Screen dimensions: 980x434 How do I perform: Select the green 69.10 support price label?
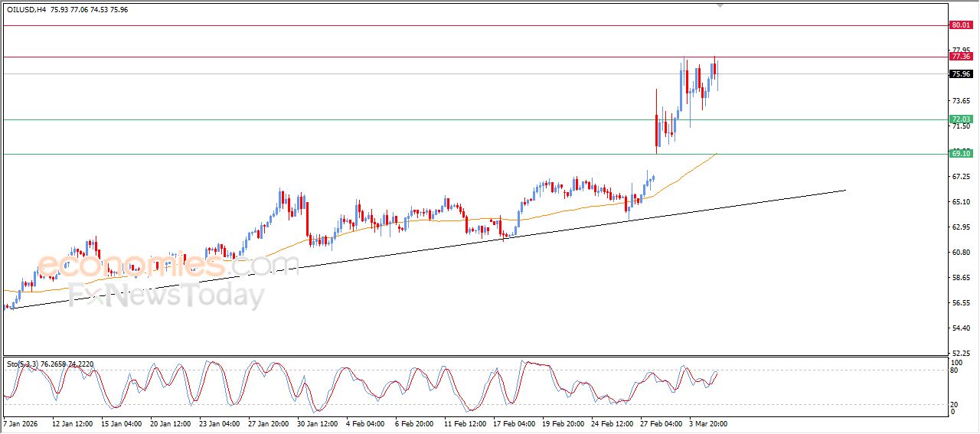pos(961,154)
